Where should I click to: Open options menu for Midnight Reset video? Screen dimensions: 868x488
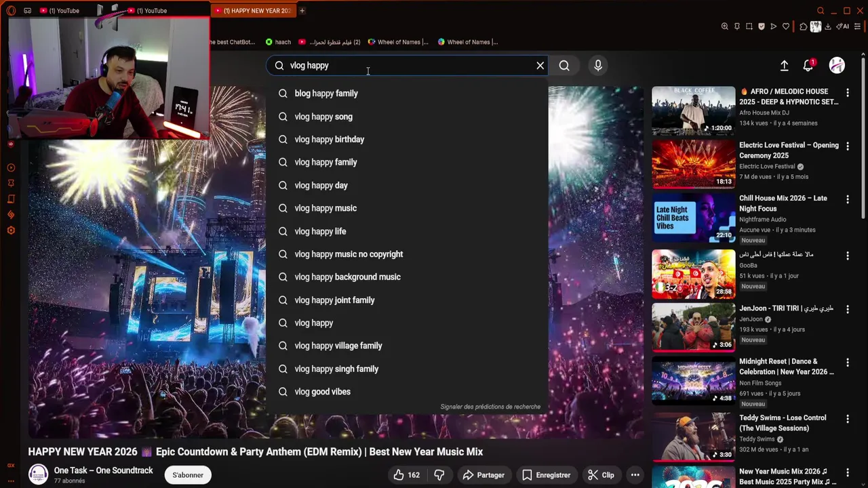pyautogui.click(x=847, y=363)
